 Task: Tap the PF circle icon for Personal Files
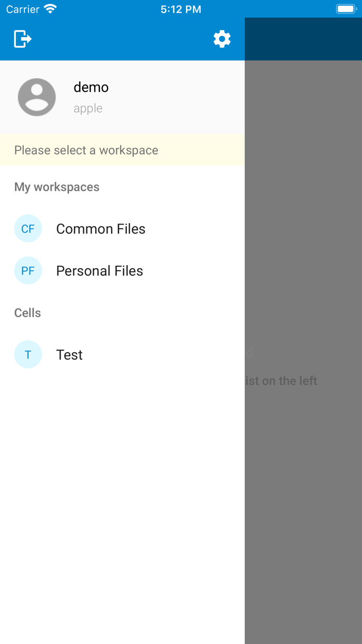pos(28,270)
